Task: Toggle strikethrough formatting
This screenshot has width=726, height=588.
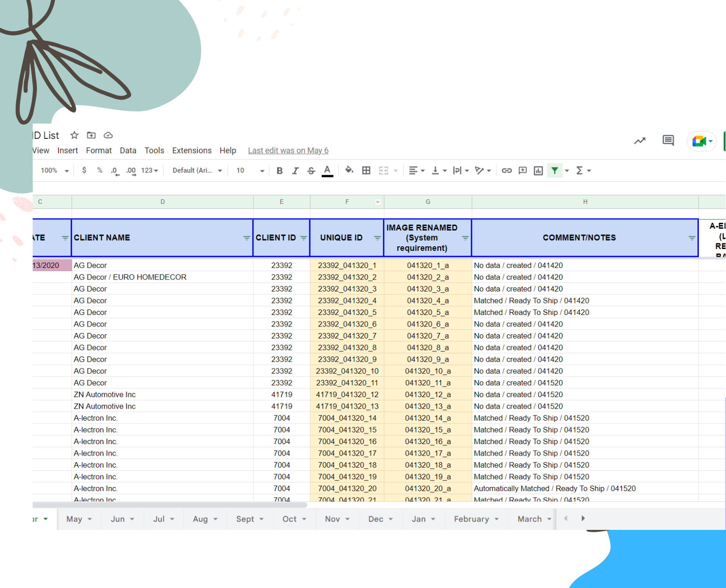Action: (311, 171)
